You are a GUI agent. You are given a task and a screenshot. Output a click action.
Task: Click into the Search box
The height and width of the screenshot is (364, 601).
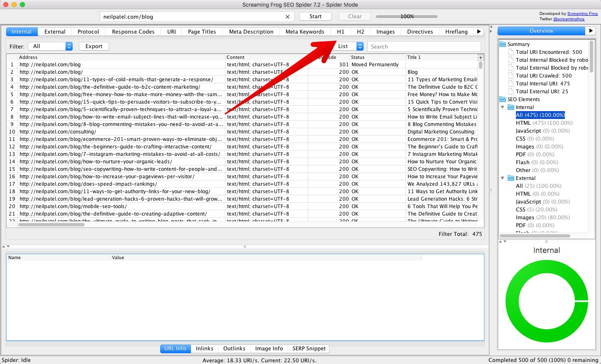[424, 46]
